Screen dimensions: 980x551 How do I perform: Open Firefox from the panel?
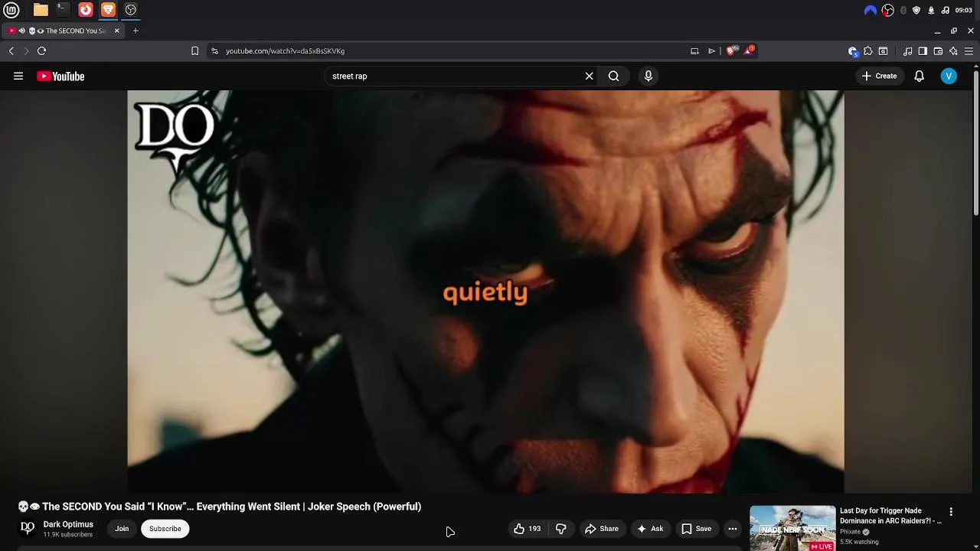tap(86, 10)
